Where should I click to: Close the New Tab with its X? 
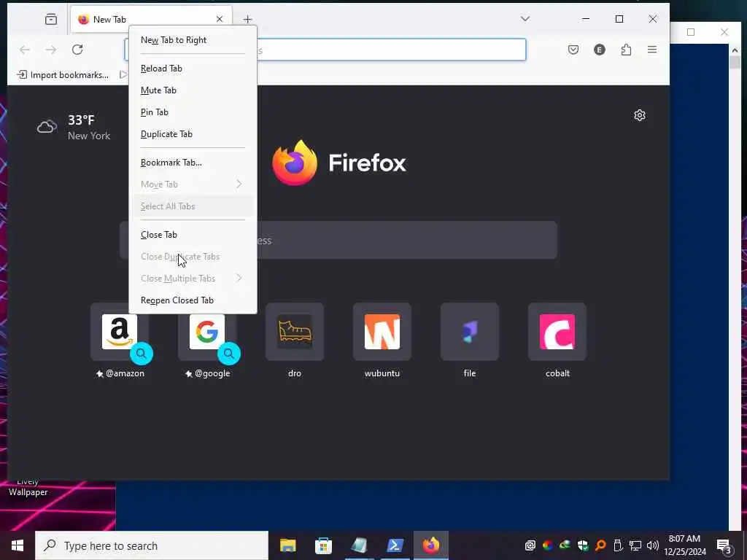tap(219, 19)
